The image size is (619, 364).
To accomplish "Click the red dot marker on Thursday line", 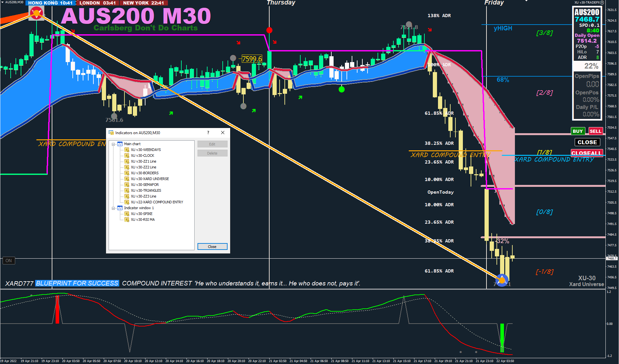I will pyautogui.click(x=269, y=30).
